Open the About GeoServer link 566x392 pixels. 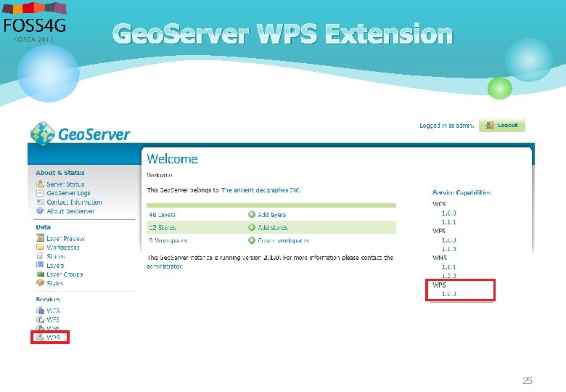pos(70,211)
